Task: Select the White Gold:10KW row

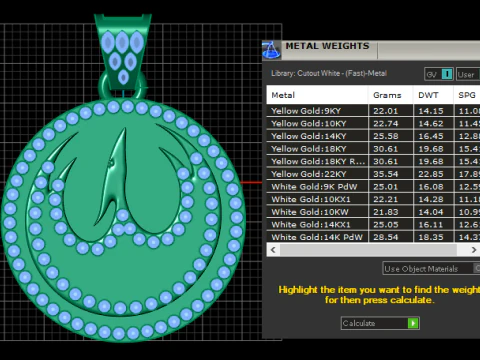Action: click(x=373, y=212)
